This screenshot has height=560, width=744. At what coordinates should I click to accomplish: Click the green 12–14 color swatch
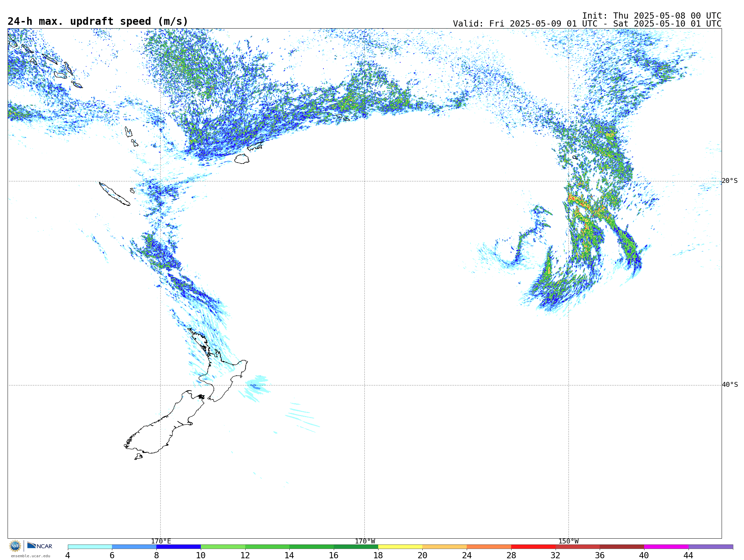click(267, 547)
